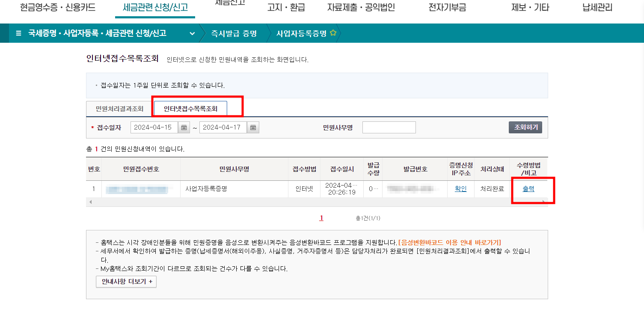Expand 안내사항 더보기 for more guidance
The image size is (644, 321).
pyautogui.click(x=126, y=282)
